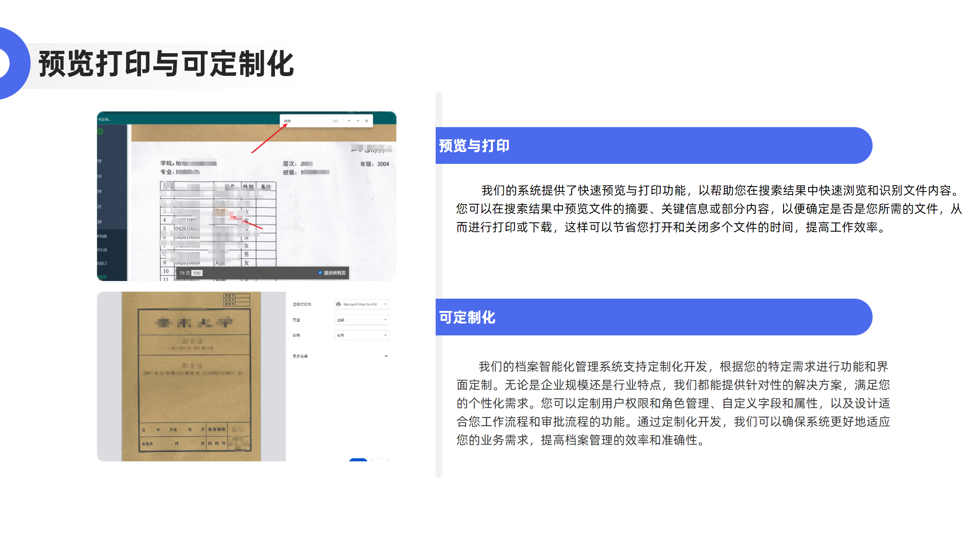
Task: Open the 页面 dropdown showing 全部
Action: tap(362, 320)
